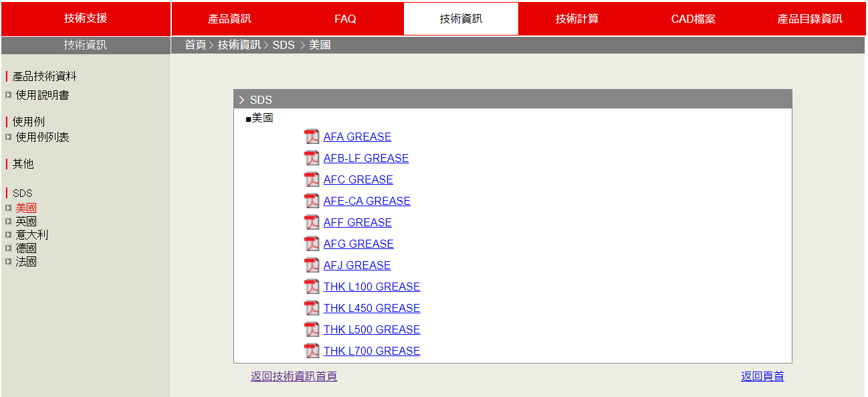Screen dimensions: 868x397
Task: Open the THK L100 GREASE link
Action: [x=372, y=287]
